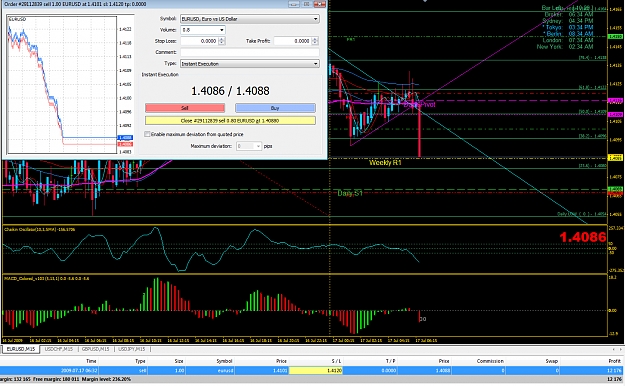Click the New York clock entry on chart

pos(565,47)
